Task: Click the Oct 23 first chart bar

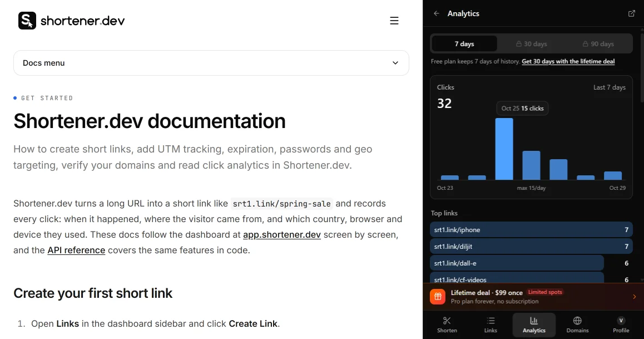Action: click(x=450, y=178)
